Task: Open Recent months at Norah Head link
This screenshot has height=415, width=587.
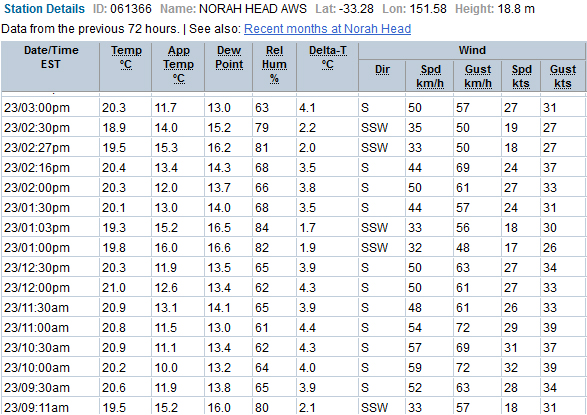Action: (x=327, y=29)
